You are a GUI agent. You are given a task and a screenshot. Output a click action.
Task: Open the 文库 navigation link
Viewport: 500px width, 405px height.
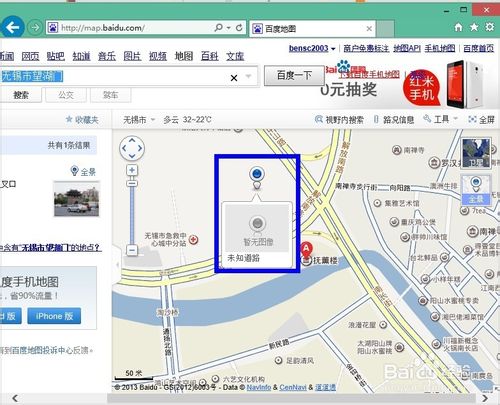coord(235,56)
